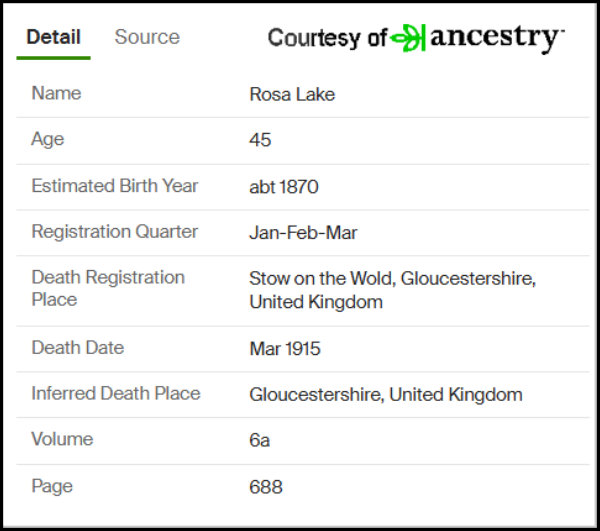The width and height of the screenshot is (600, 531).
Task: Select the Jan-Feb-Mar quarter value
Action: [303, 233]
